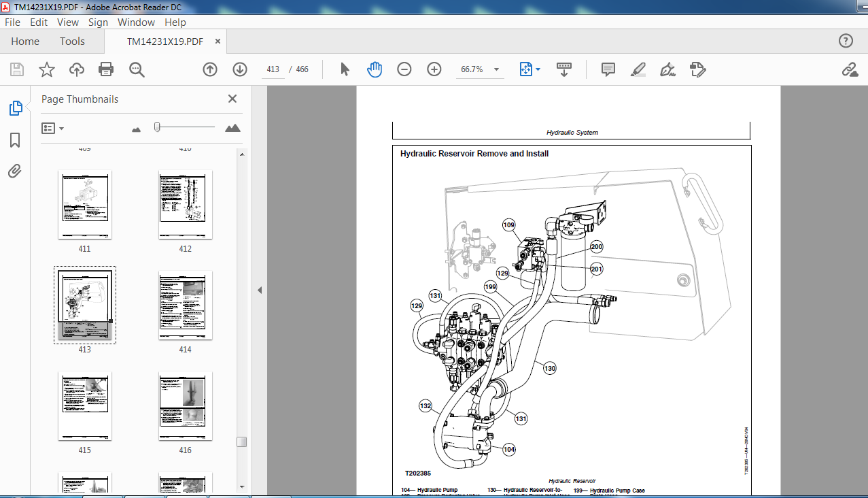
Task: Open the Attachments paperclip panel
Action: click(15, 171)
